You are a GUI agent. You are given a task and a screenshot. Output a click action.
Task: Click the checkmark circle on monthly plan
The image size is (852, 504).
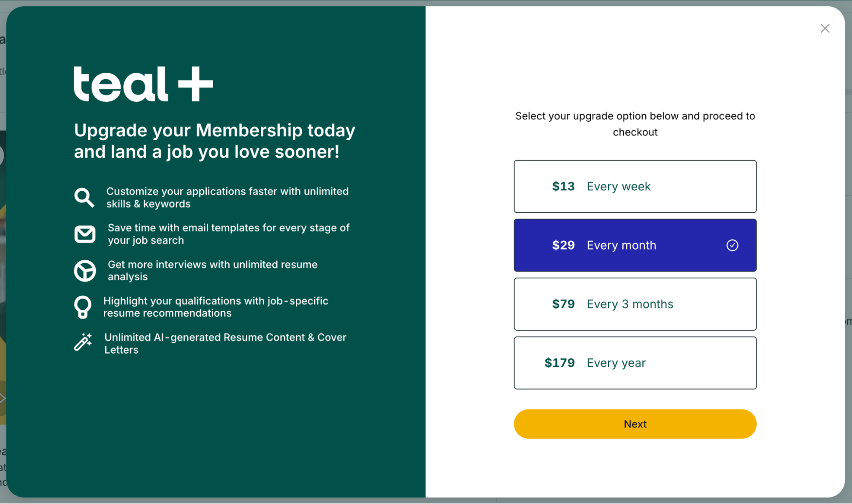[732, 245]
